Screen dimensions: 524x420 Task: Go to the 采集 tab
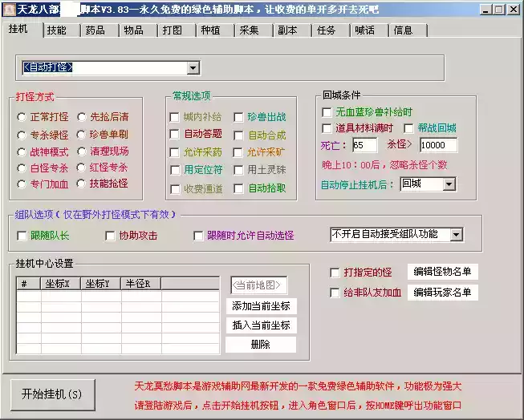[x=254, y=30]
